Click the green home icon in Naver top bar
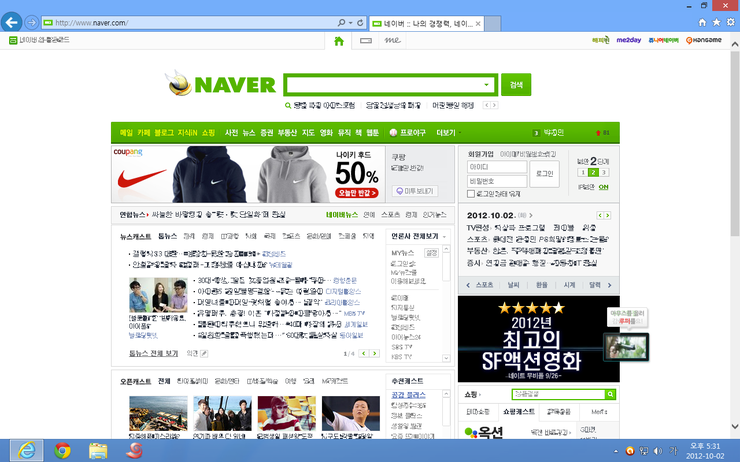740x462 pixels. 339,41
